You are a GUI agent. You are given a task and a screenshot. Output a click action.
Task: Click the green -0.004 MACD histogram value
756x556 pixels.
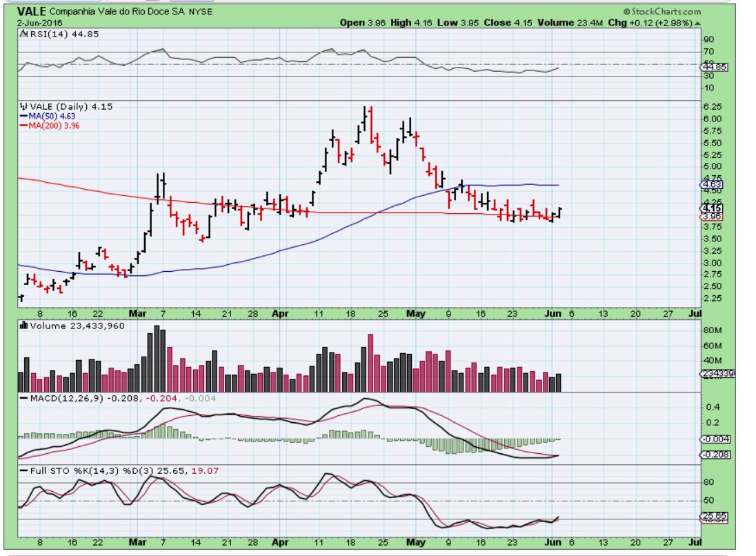pyautogui.click(x=200, y=398)
